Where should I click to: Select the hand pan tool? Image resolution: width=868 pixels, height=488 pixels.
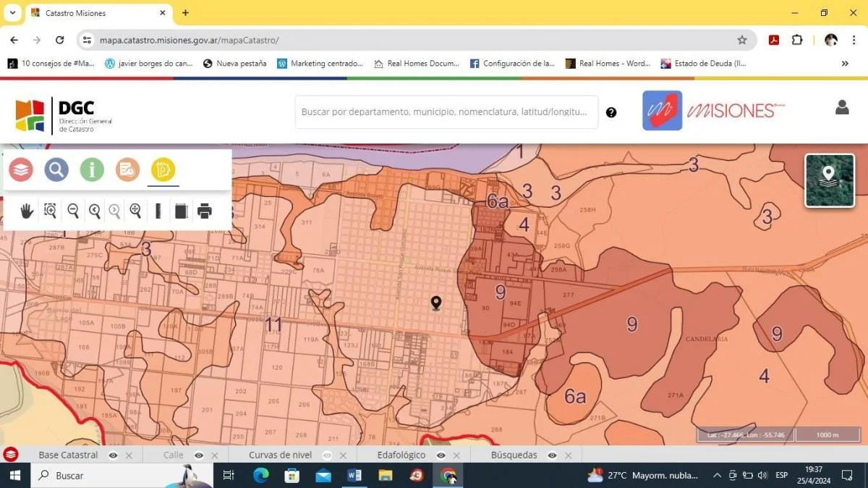pos(27,211)
